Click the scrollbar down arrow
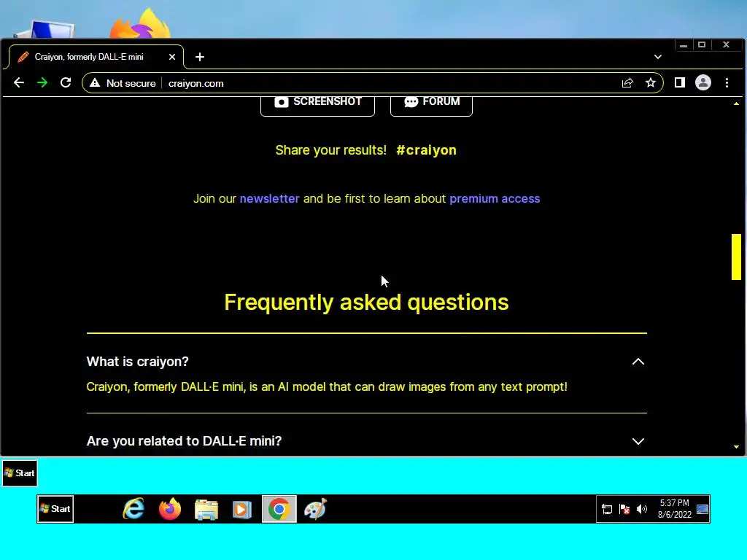Image resolution: width=747 pixels, height=560 pixels. [736, 447]
